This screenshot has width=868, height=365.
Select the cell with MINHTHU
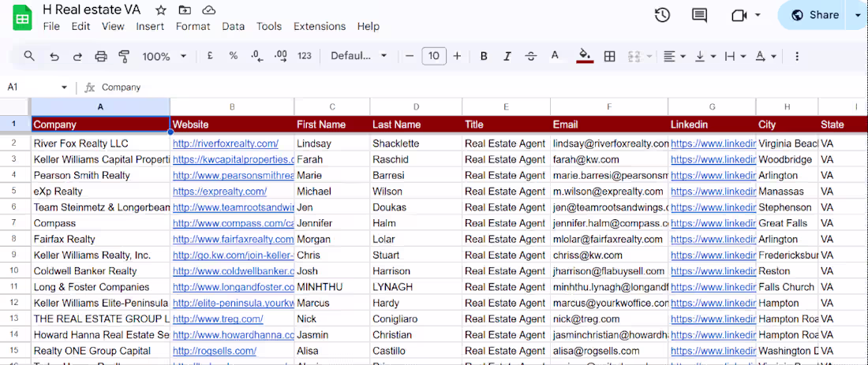tap(331, 287)
